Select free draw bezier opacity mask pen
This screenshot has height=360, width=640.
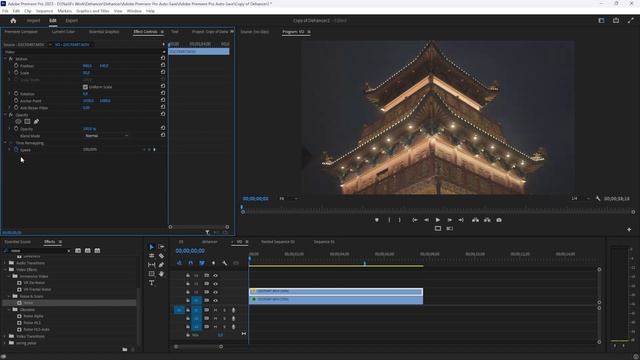coord(36,122)
